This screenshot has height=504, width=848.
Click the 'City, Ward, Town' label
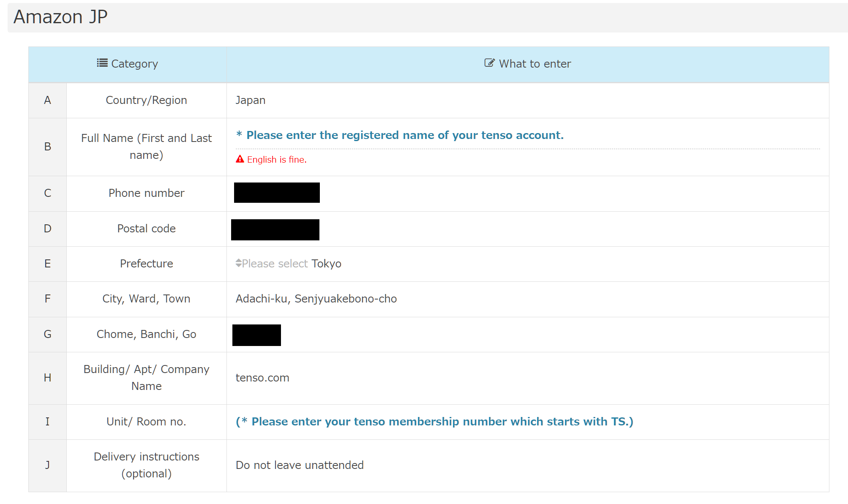click(146, 299)
